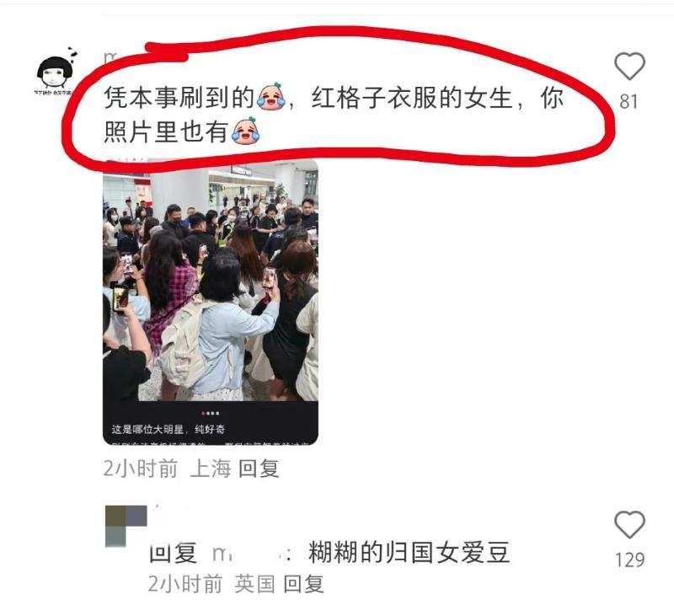
Task: Select the reply text 糊糊的归国女爱豆
Action: [x=409, y=553]
